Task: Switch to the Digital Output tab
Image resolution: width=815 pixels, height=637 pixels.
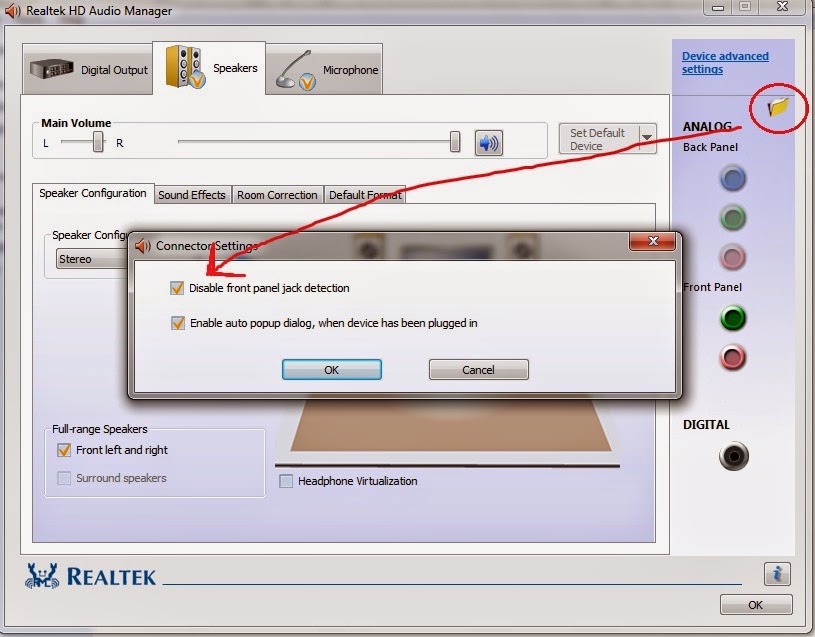Action: (88, 69)
